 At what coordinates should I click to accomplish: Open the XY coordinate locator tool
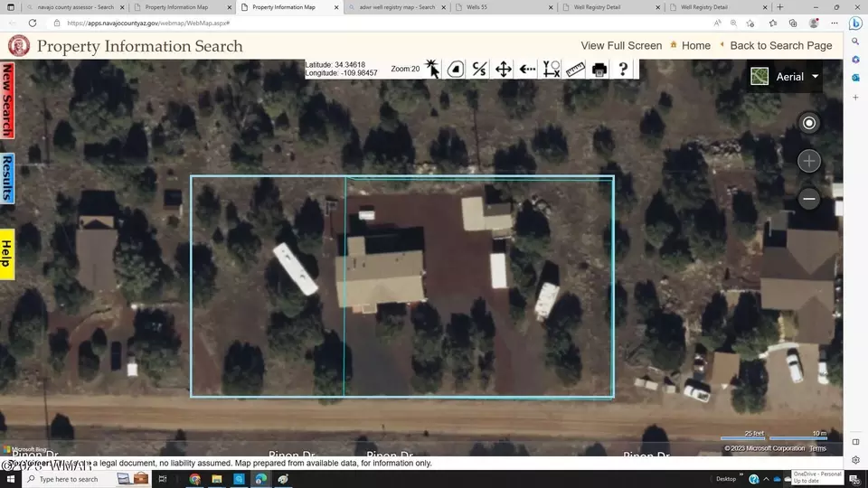[x=552, y=69]
